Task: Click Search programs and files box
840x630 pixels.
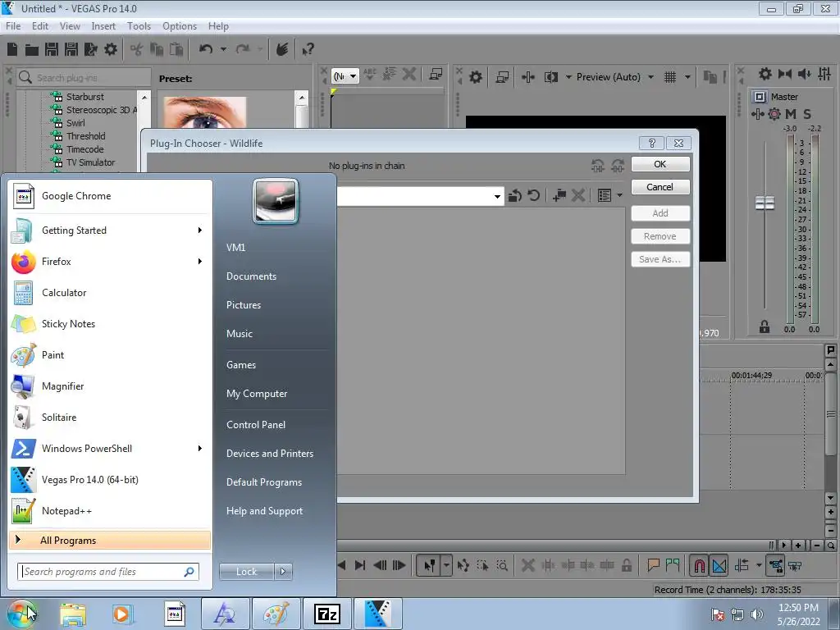Action: tap(108, 572)
